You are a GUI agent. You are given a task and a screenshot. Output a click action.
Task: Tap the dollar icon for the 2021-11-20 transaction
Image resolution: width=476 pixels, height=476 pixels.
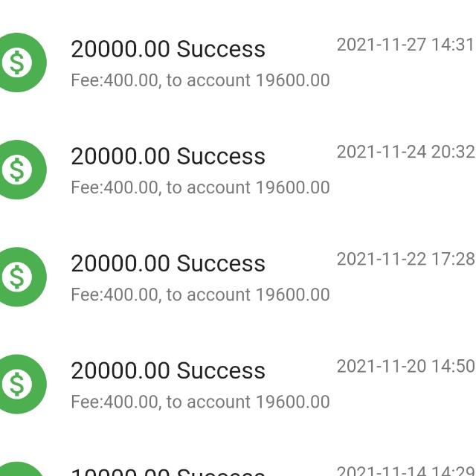(18, 385)
